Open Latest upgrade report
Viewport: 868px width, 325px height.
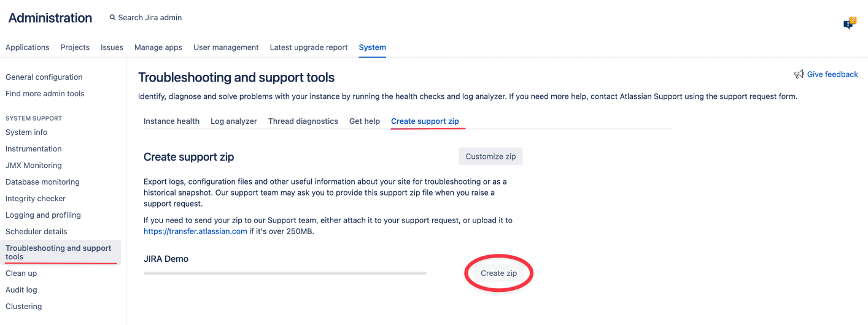pyautogui.click(x=309, y=47)
